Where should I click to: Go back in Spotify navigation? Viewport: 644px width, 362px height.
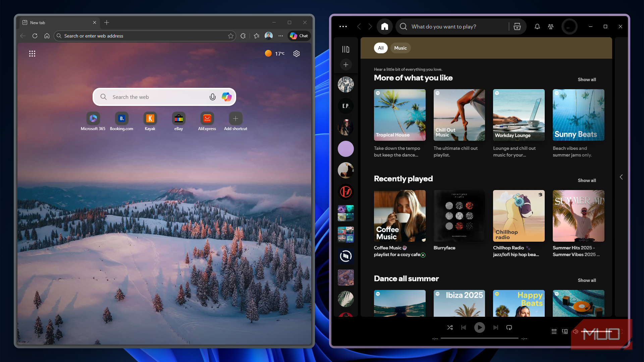[x=359, y=26]
